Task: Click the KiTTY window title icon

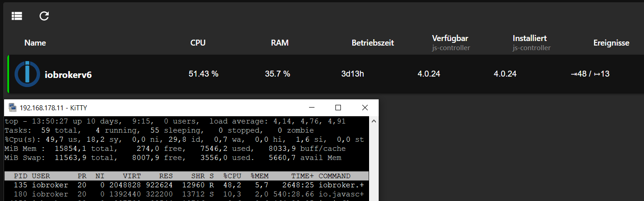Action: point(12,108)
